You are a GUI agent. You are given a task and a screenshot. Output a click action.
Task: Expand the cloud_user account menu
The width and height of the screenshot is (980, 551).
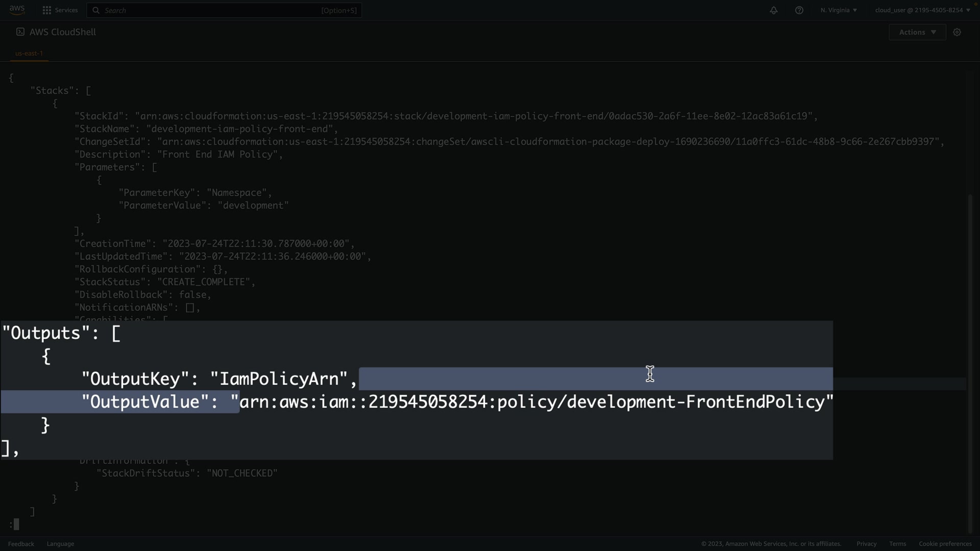click(x=922, y=10)
